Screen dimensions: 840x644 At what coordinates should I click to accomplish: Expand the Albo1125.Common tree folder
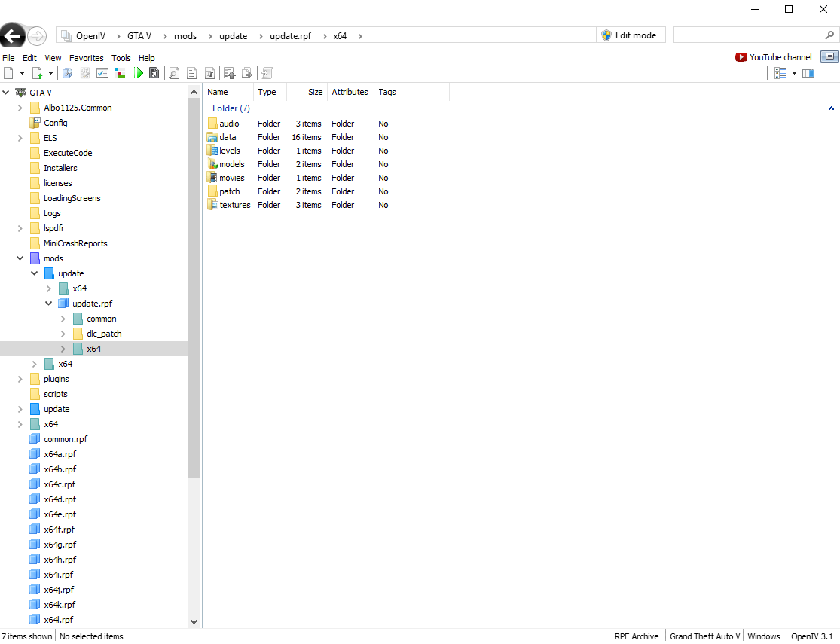[x=20, y=108]
